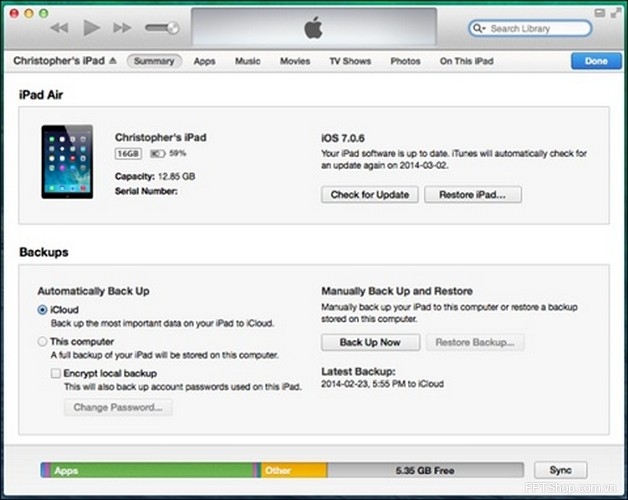Click the iOS 7.0.6 version text
This screenshot has height=500, width=628.
point(343,138)
